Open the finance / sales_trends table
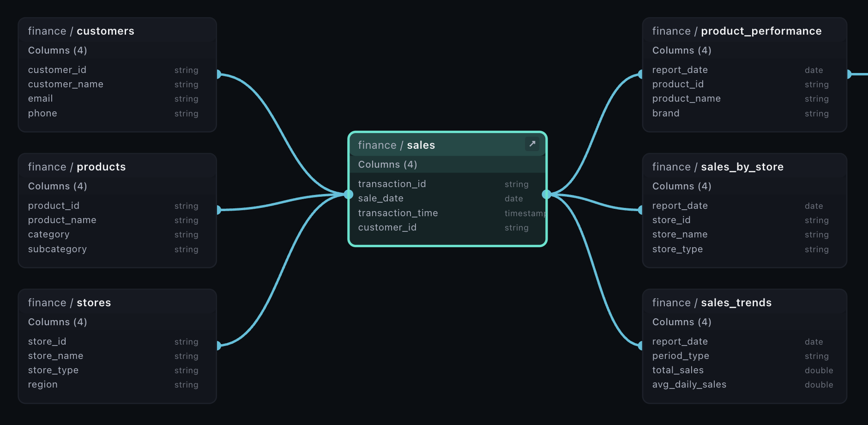The height and width of the screenshot is (425, 868). 712,303
